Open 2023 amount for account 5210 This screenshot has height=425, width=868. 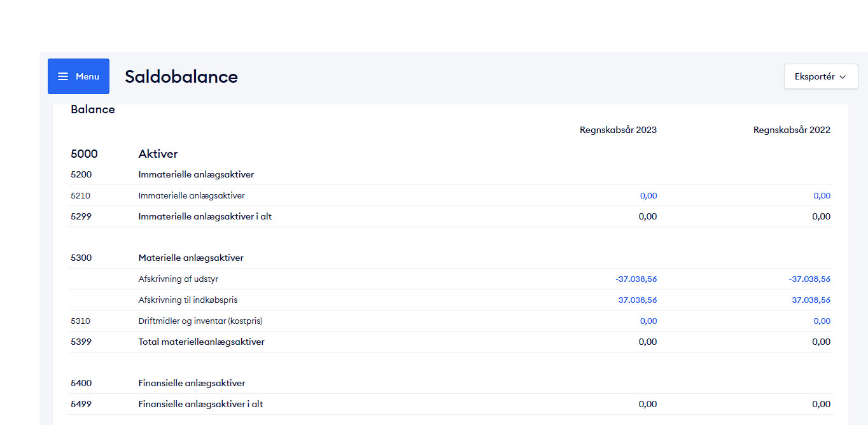[x=648, y=196]
